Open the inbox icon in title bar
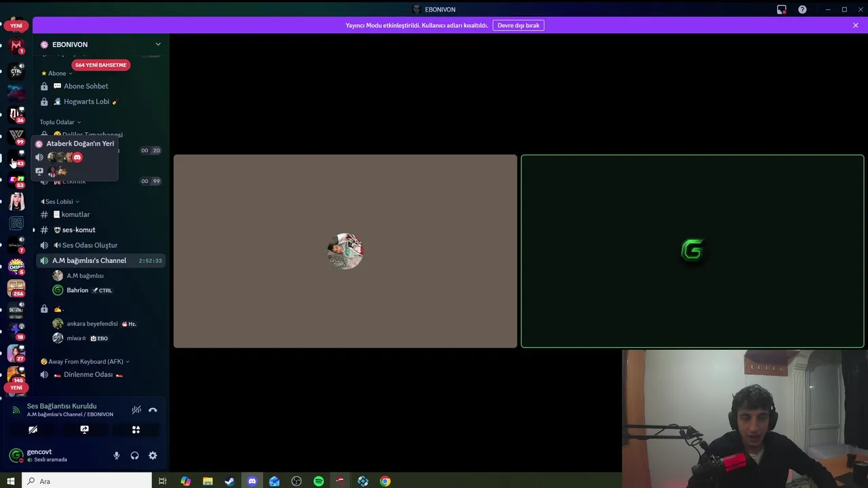This screenshot has height=488, width=868. 782,9
